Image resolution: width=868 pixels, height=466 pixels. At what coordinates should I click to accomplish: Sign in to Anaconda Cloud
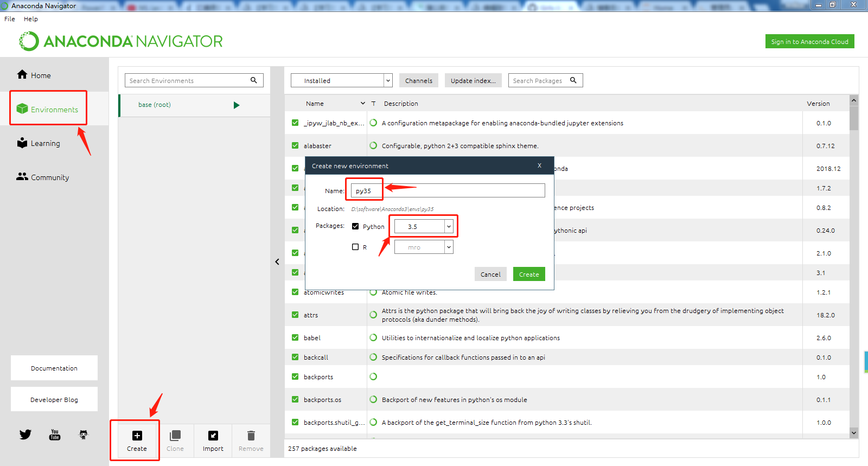(809, 41)
